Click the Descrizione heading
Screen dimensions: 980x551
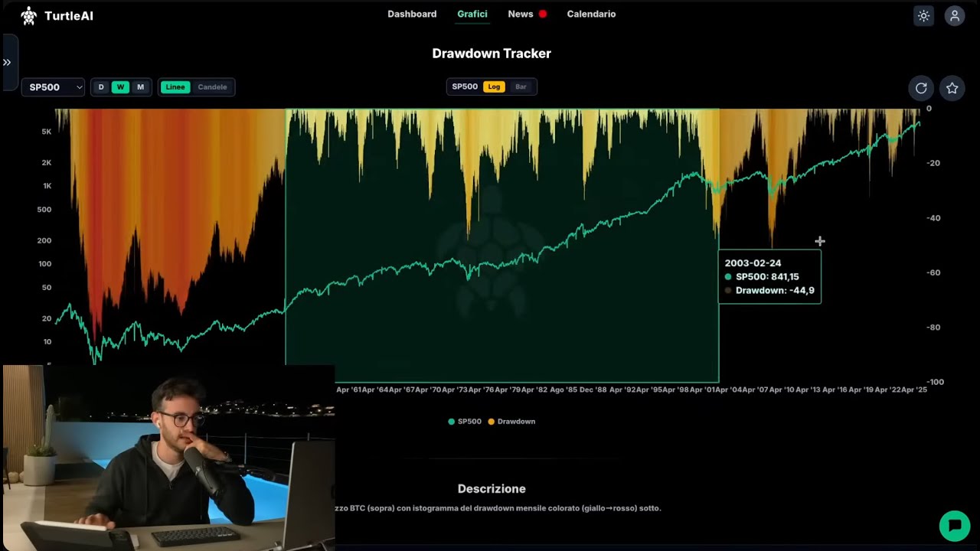492,489
